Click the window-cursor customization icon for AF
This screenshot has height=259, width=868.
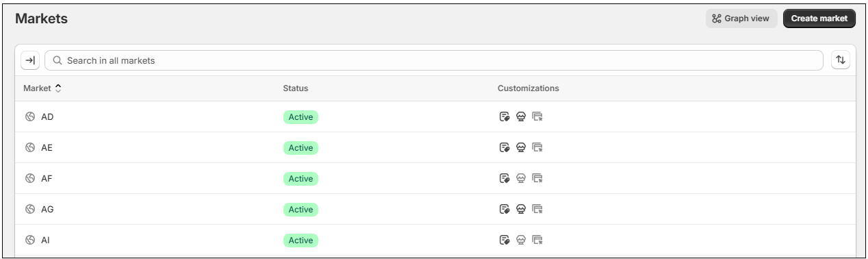537,178
